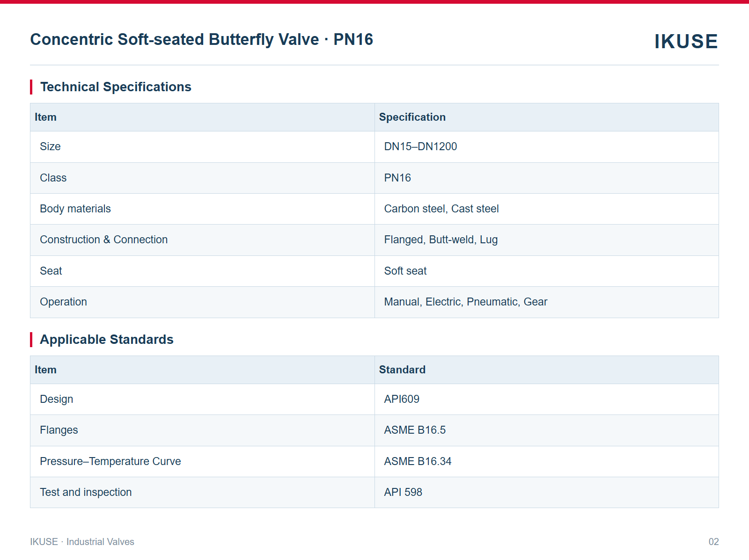Screen dimensions: 749x560
Task: Click the IKUSE logo text
Action: click(686, 42)
